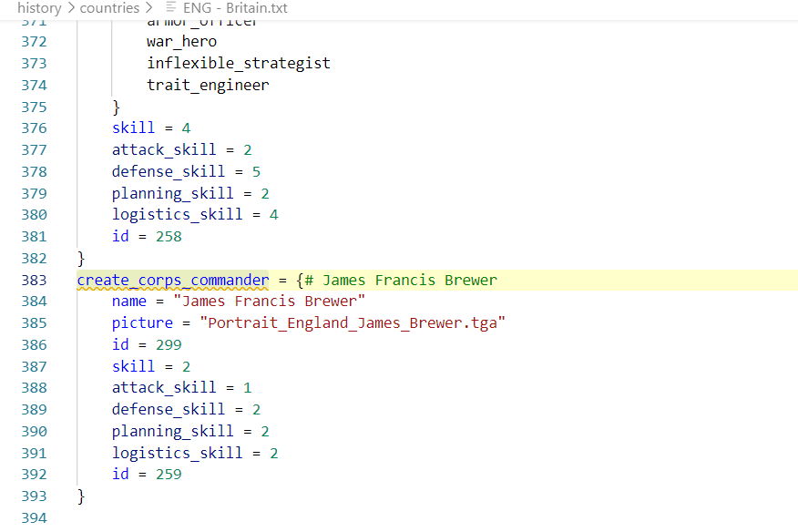Click the trait_engineer line
Image resolution: width=798 pixels, height=532 pixels.
(x=208, y=85)
